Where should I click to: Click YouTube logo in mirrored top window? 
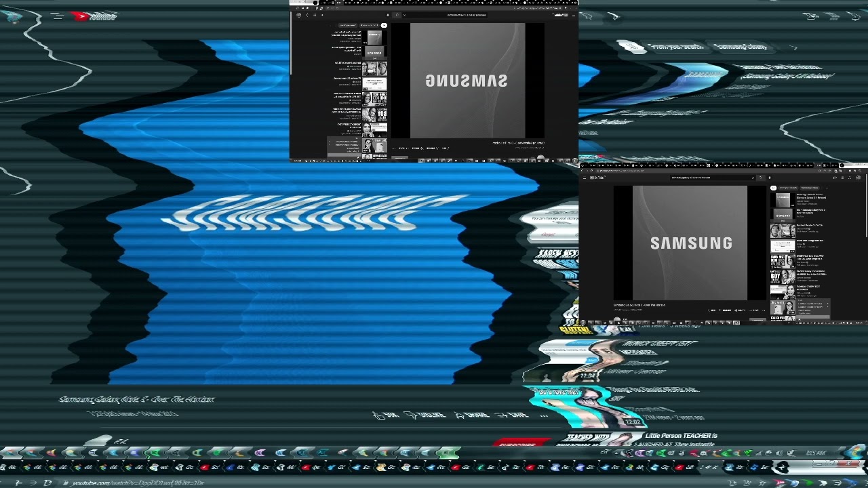tap(559, 15)
